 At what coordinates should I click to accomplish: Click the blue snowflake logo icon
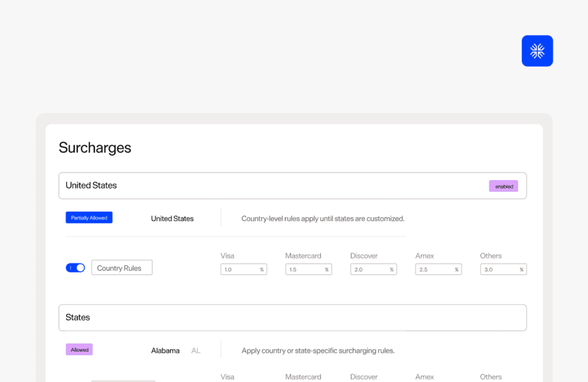tap(537, 51)
